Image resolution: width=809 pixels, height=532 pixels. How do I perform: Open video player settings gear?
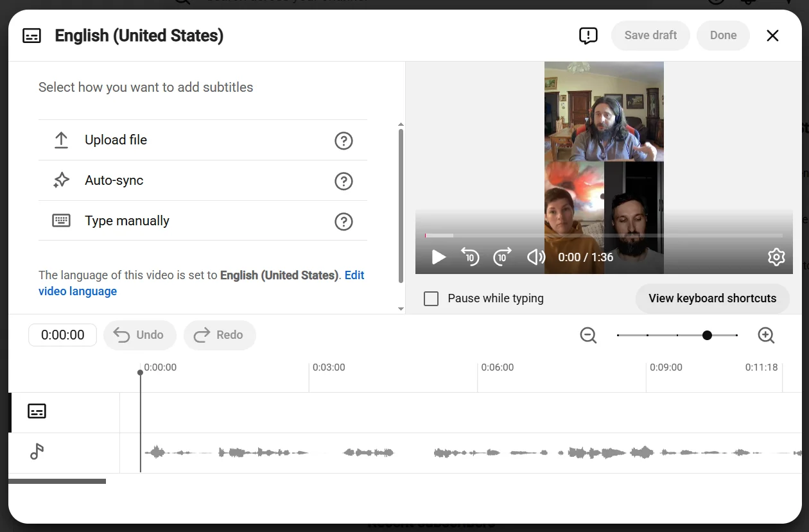click(x=776, y=257)
